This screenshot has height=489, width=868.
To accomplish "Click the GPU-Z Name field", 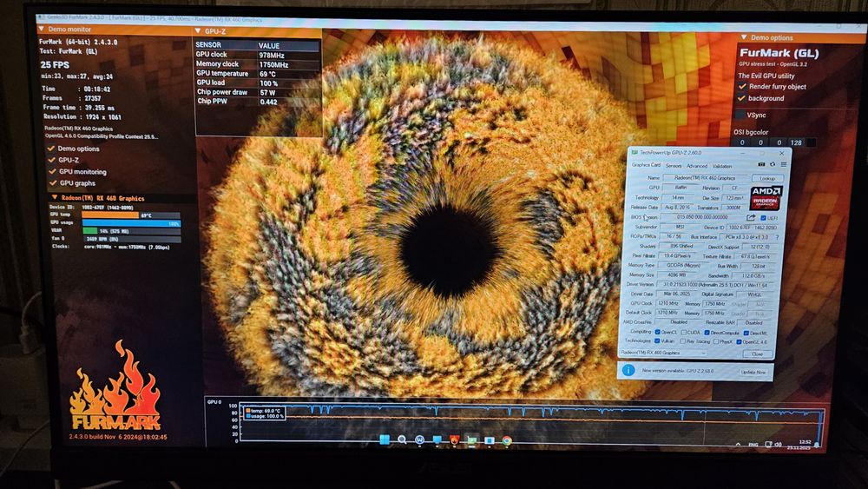I will pos(705,178).
